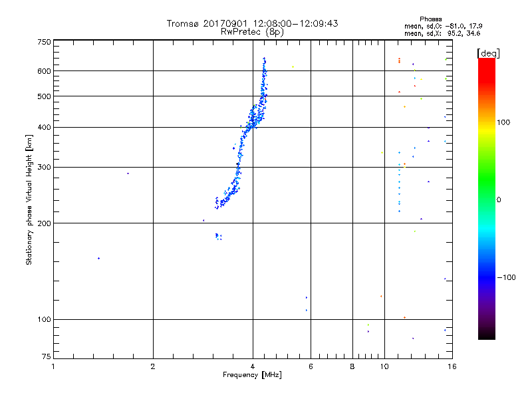This screenshot has height=399, width=532.
Task: Click frequency tick label '4'
Action: pyautogui.click(x=253, y=366)
